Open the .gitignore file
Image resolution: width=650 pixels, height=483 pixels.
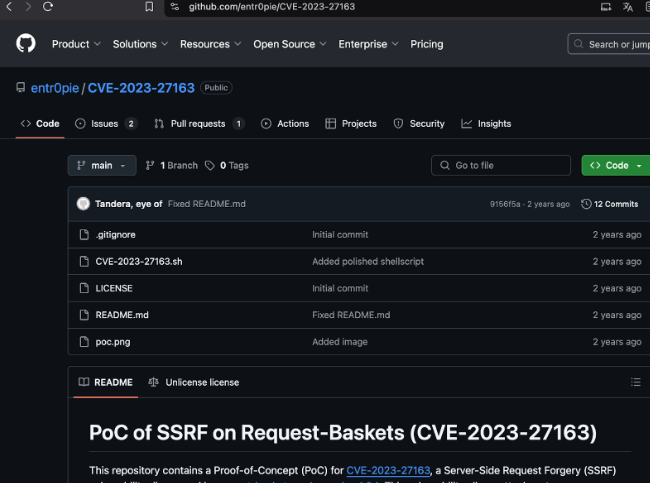115,235
